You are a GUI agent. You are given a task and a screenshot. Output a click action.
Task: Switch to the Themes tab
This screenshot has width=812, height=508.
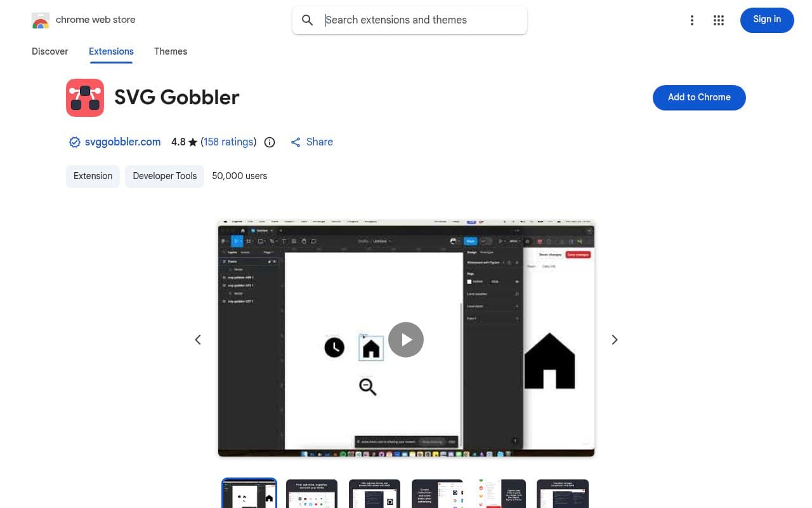click(x=171, y=51)
